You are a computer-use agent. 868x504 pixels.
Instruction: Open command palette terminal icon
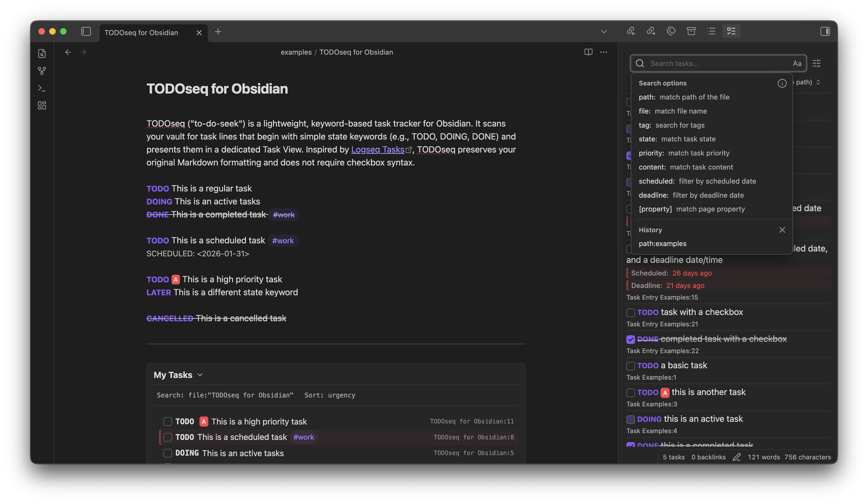pos(42,88)
